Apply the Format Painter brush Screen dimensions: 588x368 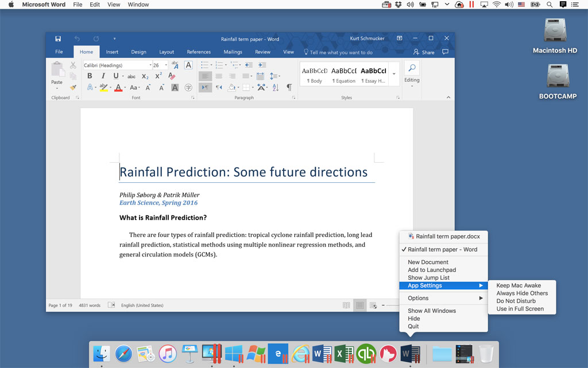coord(73,87)
